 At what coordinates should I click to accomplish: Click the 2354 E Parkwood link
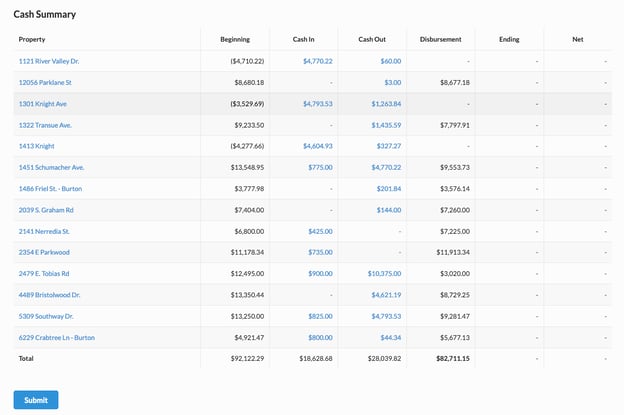coord(44,252)
